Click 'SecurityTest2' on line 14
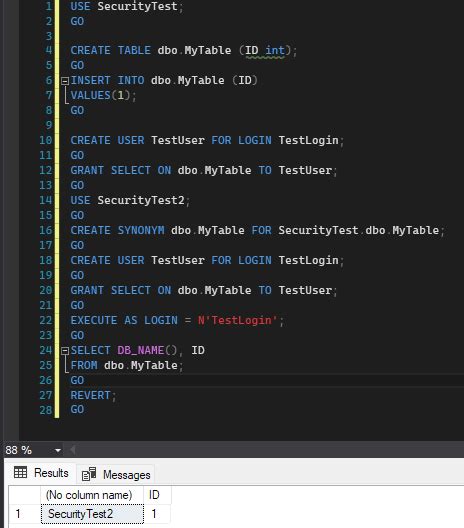Image resolution: width=464 pixels, height=528 pixels. (141, 200)
